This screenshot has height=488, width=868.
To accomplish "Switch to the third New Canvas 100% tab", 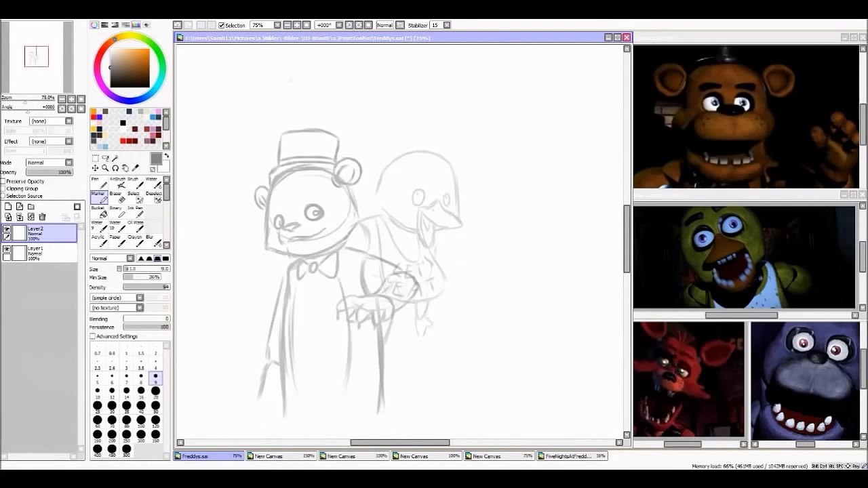I will 426,456.
